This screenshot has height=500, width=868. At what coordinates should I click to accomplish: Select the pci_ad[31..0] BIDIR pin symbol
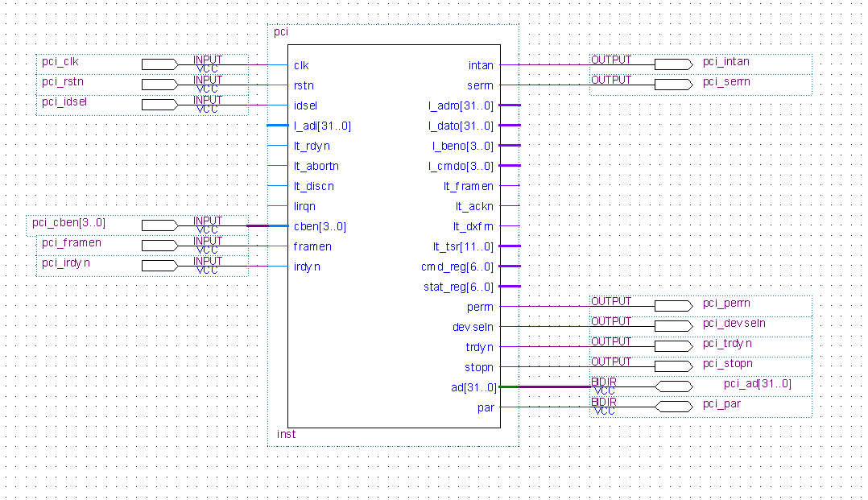[x=673, y=386]
